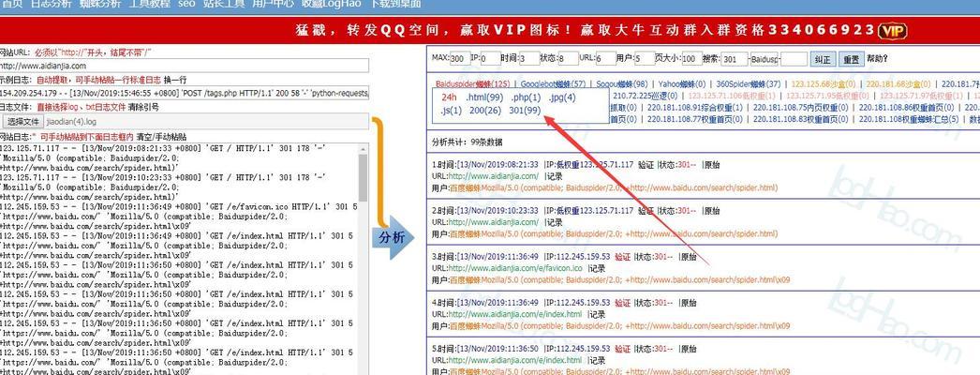Click the IP column input field

click(491, 59)
